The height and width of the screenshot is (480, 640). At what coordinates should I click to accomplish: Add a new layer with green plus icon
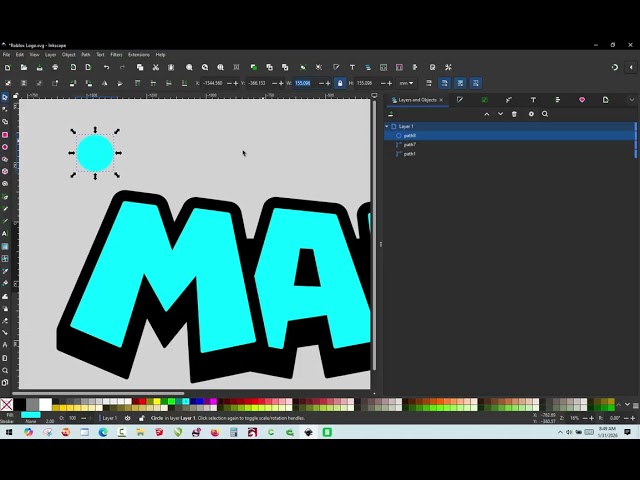point(391,114)
